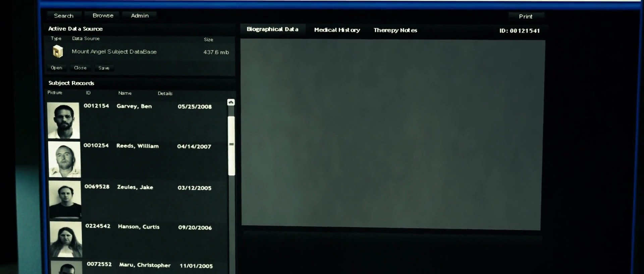This screenshot has height=274, width=644.
Task: Select the name Maru, Christopher
Action: tap(145, 265)
